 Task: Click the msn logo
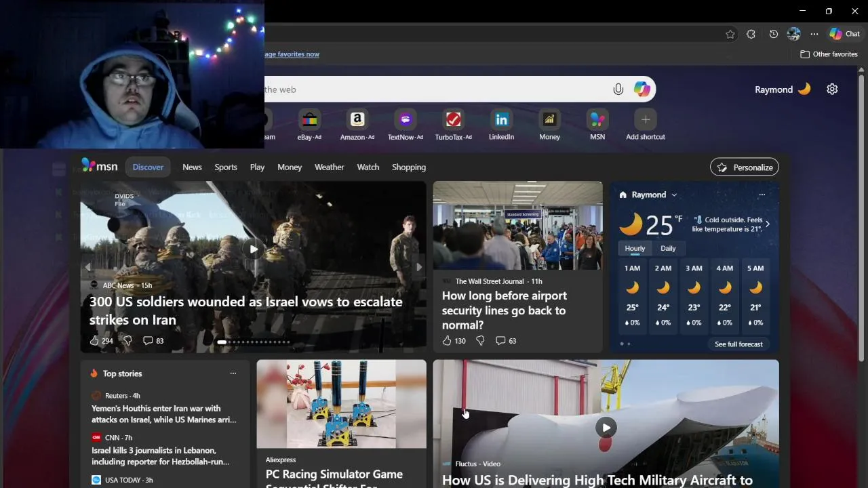pos(100,166)
